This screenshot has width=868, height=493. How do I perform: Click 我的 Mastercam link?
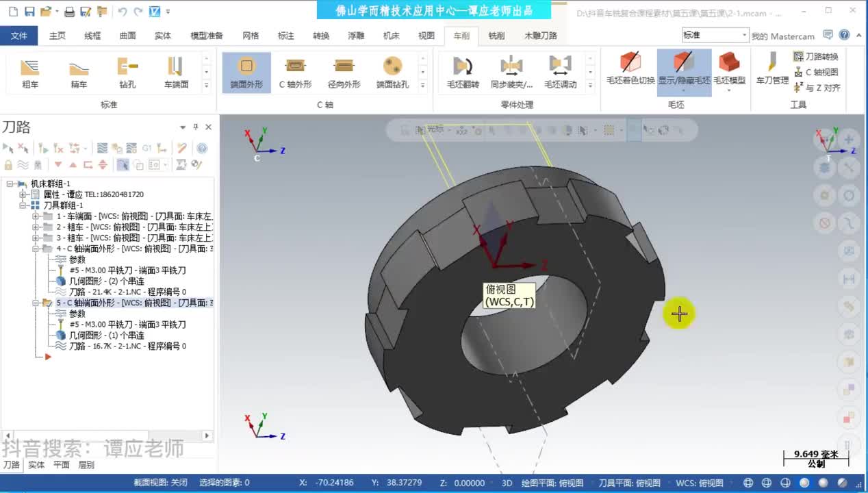coord(783,36)
